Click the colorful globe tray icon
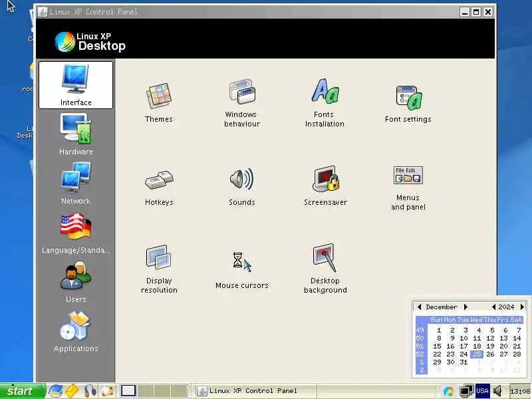 point(448,391)
